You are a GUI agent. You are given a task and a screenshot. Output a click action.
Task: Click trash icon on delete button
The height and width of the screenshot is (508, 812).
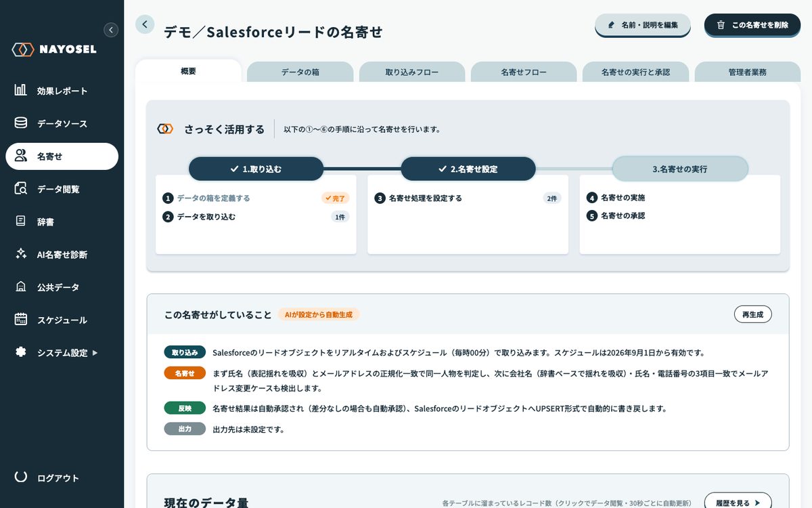tap(721, 25)
